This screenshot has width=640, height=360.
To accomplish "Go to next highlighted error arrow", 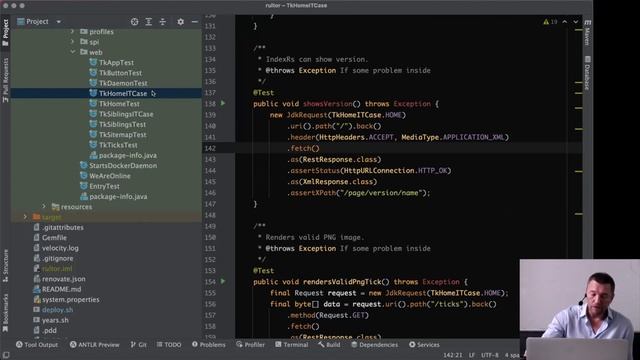I will [576, 22].
